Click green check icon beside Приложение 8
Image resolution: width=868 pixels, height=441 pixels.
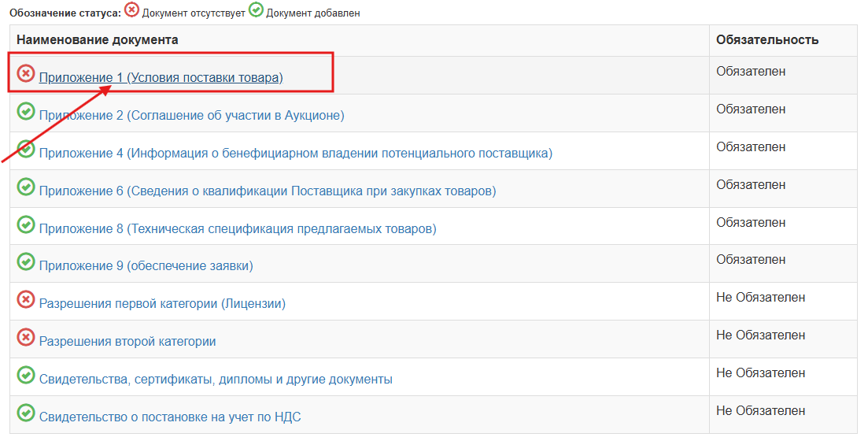point(25,224)
